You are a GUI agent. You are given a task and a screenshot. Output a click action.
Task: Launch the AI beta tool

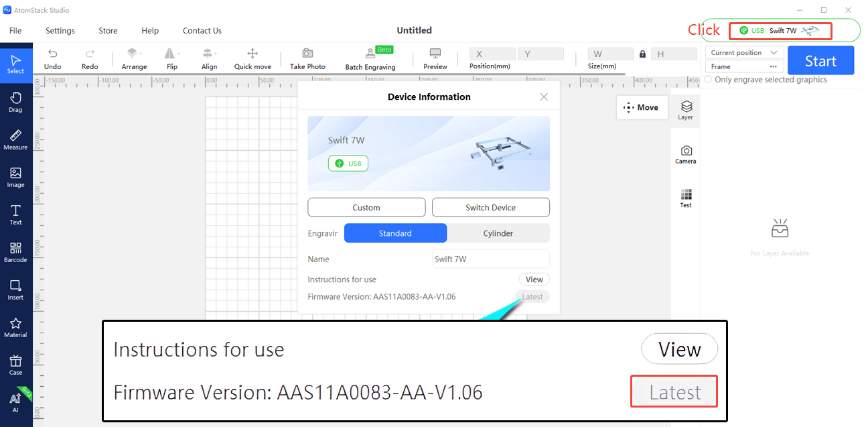click(15, 402)
